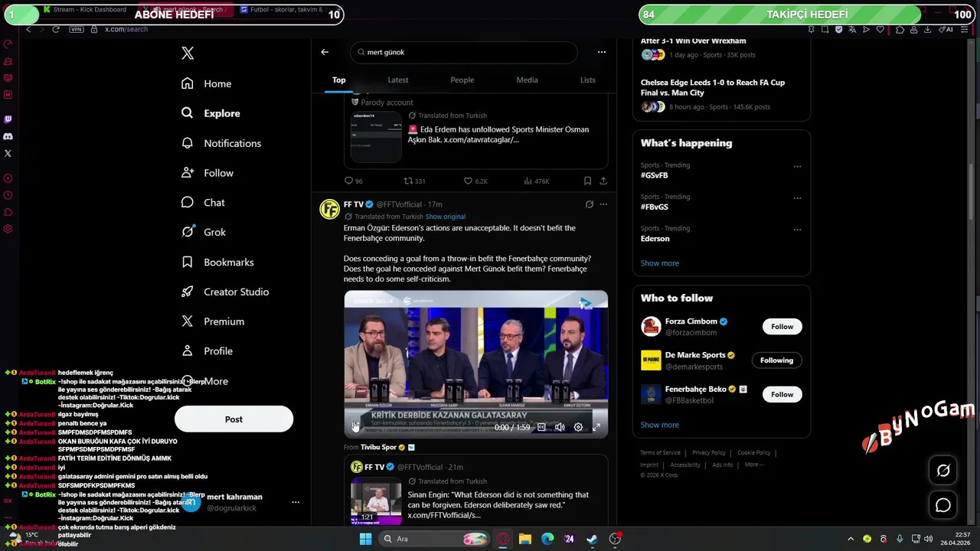Repost the post with 331 reposts
980x551 pixels.
414,181
